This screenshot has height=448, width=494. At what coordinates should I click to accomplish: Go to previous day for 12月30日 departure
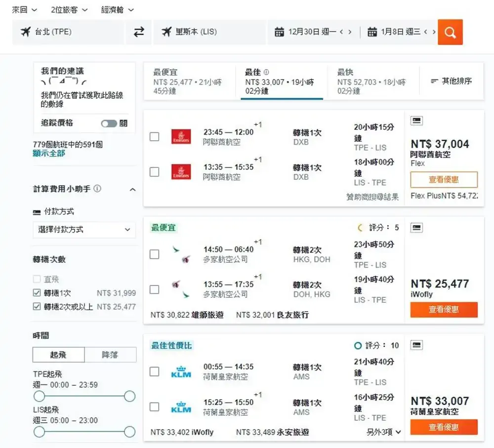(x=341, y=32)
